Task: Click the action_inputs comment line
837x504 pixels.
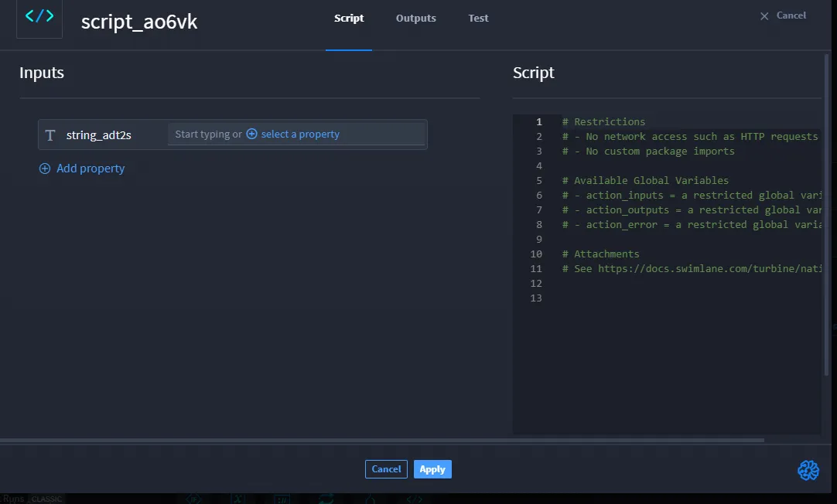Action: tap(692, 196)
